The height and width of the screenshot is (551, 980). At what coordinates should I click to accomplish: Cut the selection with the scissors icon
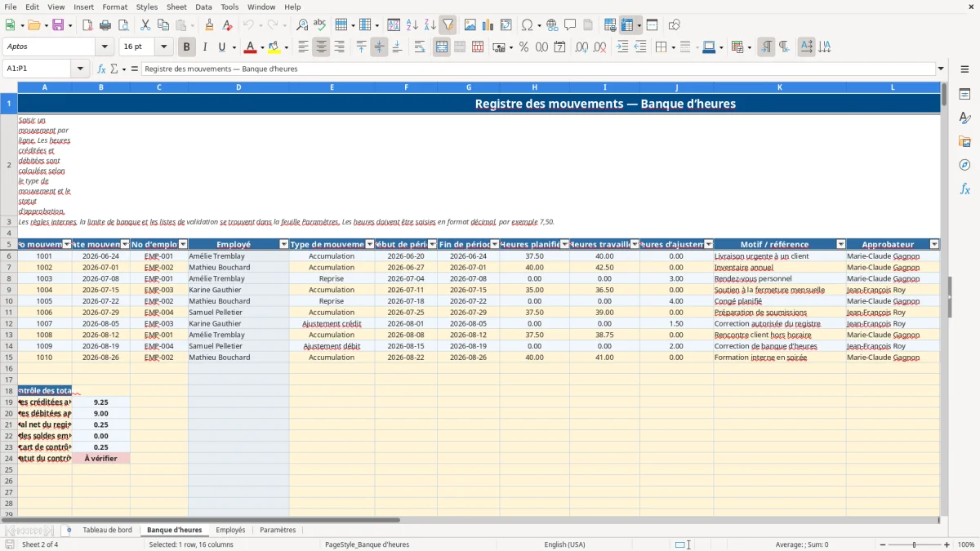tap(145, 25)
